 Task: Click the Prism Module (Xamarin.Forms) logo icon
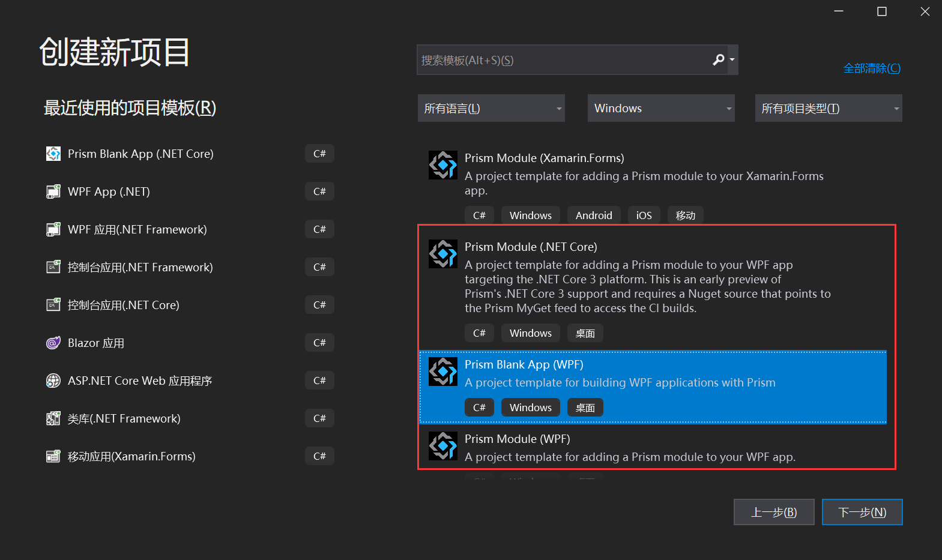point(443,165)
